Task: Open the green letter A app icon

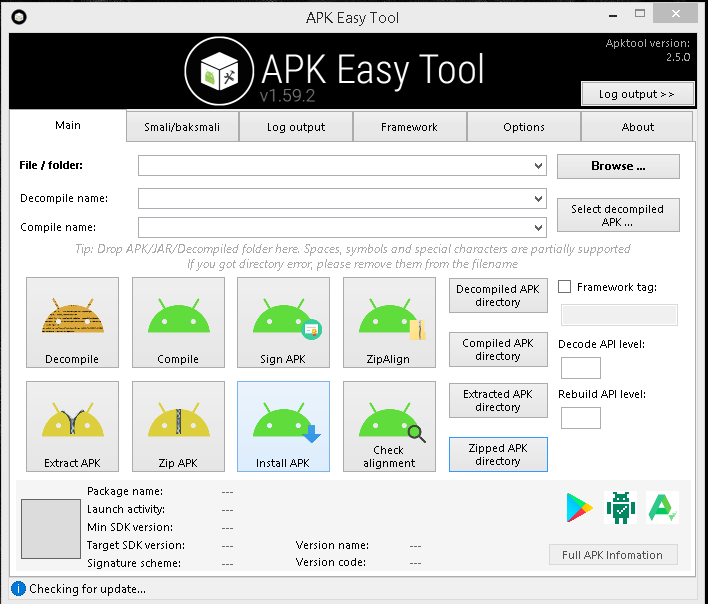Action: click(x=662, y=507)
